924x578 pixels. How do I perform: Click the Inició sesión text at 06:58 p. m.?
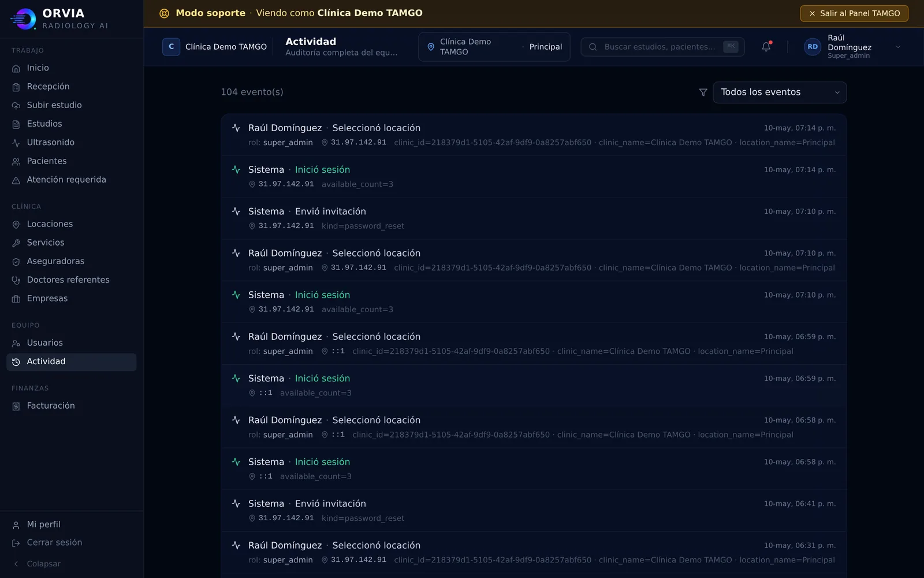322,462
